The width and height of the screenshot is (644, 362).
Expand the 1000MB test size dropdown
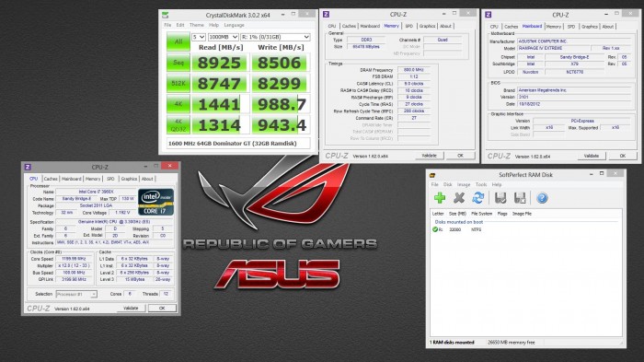coord(223,37)
